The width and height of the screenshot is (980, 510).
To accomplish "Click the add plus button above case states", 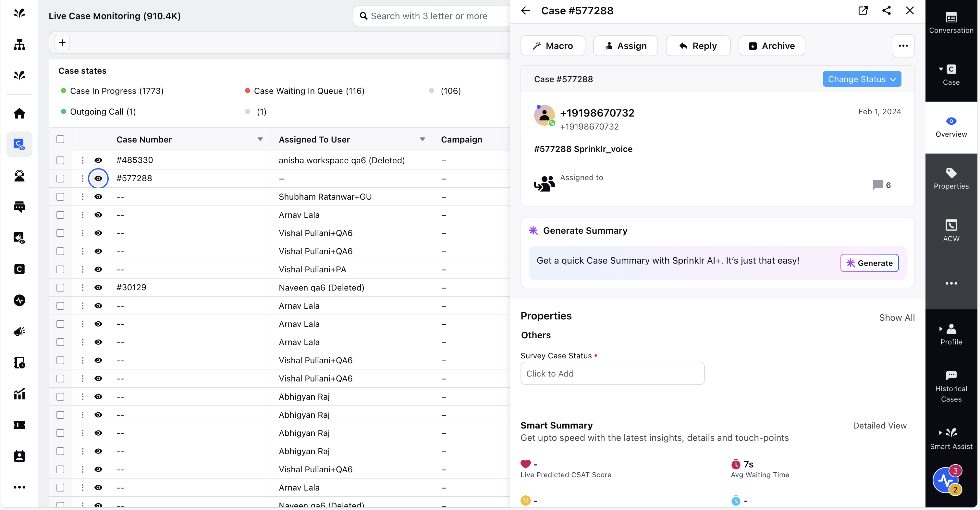I will pos(62,42).
